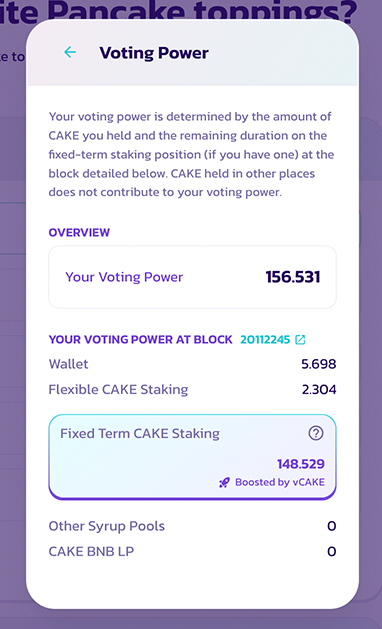The width and height of the screenshot is (382, 629).
Task: Select the Flexible CAKE Staking label
Action: 118,390
